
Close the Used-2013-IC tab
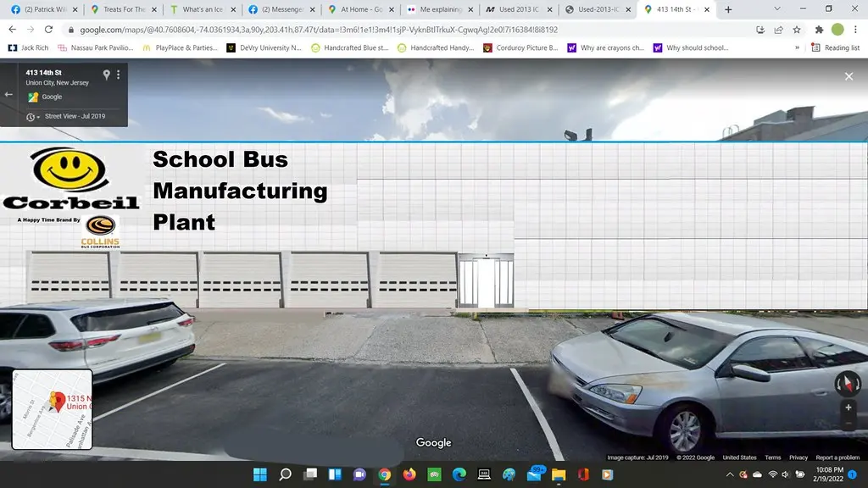(x=628, y=9)
